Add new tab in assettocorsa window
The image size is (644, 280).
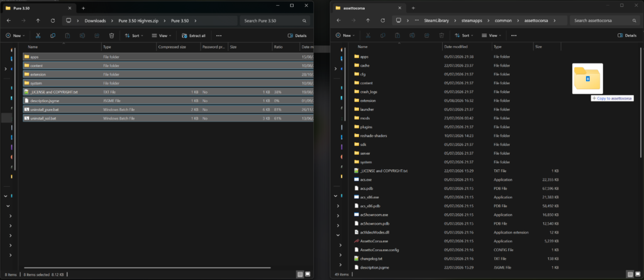pyautogui.click(x=413, y=8)
